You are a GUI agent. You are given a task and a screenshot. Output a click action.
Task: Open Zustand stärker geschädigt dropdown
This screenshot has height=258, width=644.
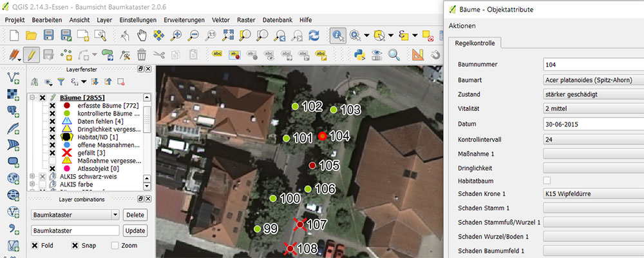(x=593, y=94)
